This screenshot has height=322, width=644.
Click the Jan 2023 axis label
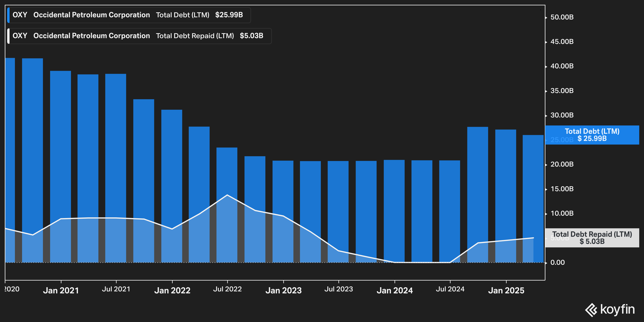[x=283, y=291]
